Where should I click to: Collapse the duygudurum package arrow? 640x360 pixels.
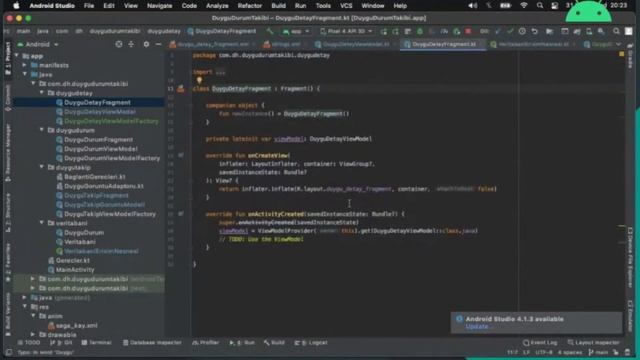coord(42,130)
